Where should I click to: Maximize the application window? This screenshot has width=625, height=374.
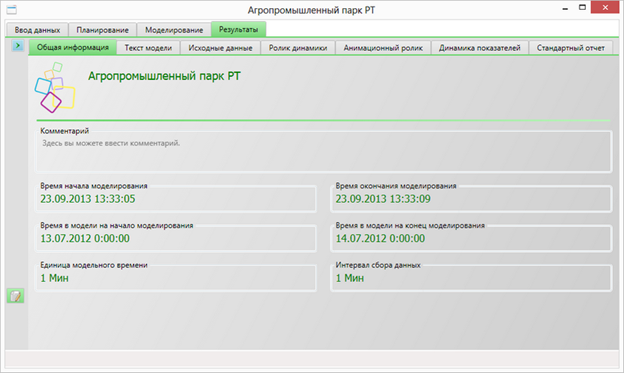582,8
